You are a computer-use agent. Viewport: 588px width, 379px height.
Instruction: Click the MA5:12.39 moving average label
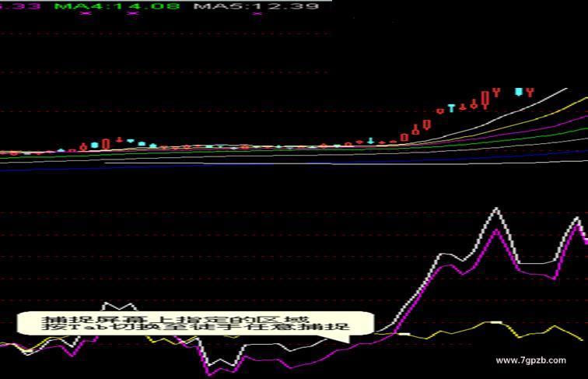[257, 6]
